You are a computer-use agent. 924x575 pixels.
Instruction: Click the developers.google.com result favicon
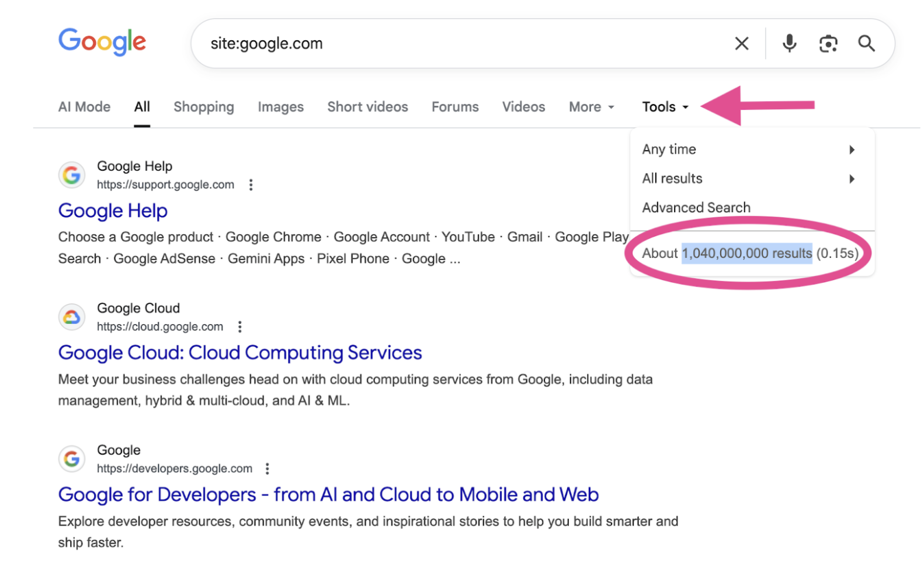coord(72,459)
